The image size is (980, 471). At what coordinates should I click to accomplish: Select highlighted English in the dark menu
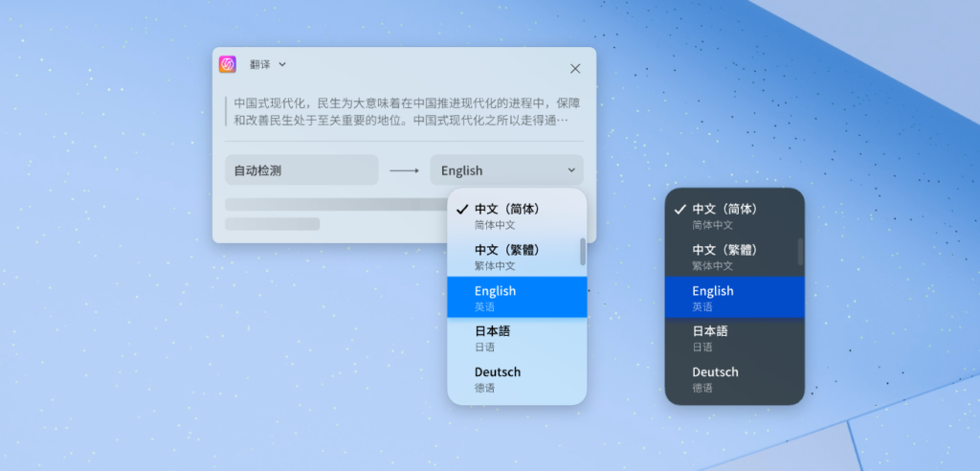[734, 297]
